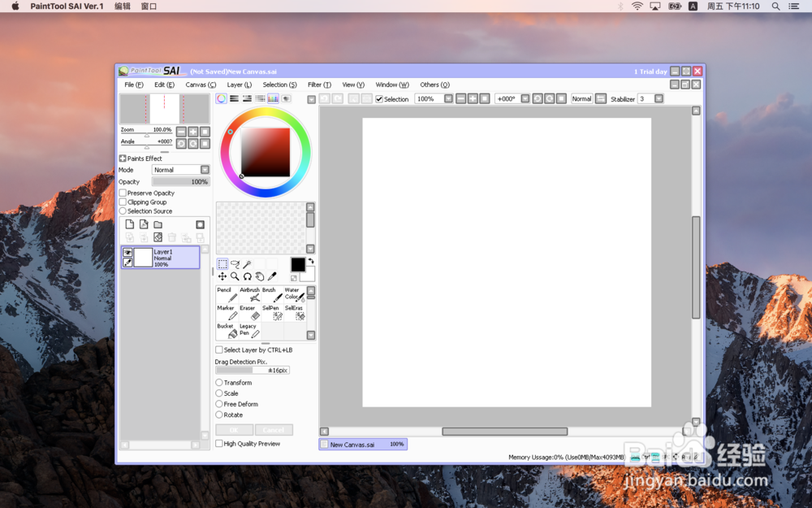Image resolution: width=812 pixels, height=508 pixels.
Task: Select the Brush tool
Action: (x=272, y=294)
